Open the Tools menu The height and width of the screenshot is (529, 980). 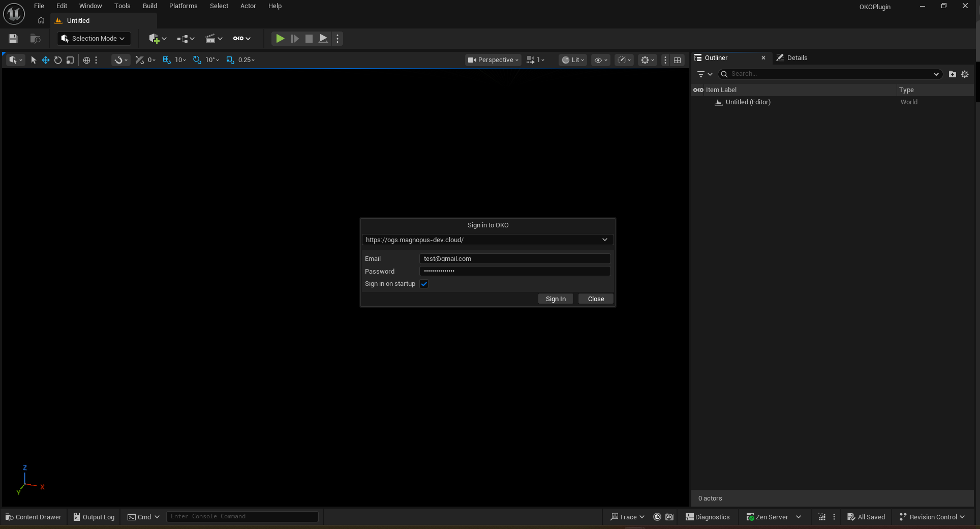click(122, 6)
